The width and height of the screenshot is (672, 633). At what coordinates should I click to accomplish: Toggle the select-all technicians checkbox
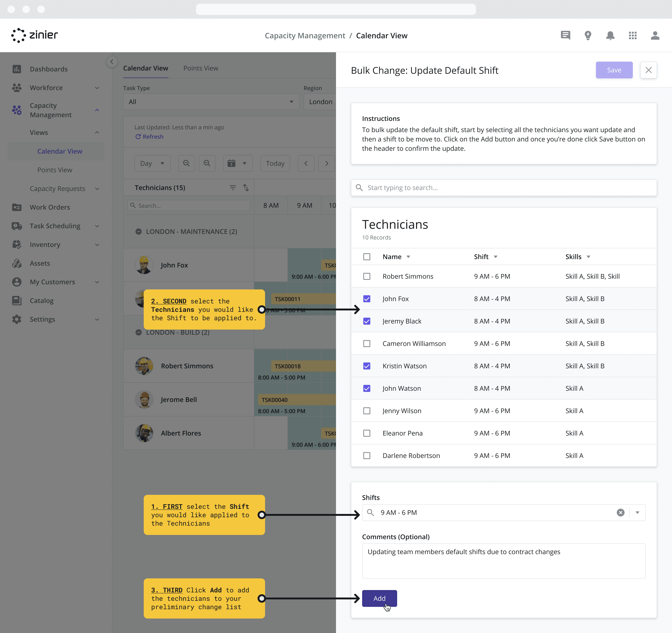coord(367,257)
